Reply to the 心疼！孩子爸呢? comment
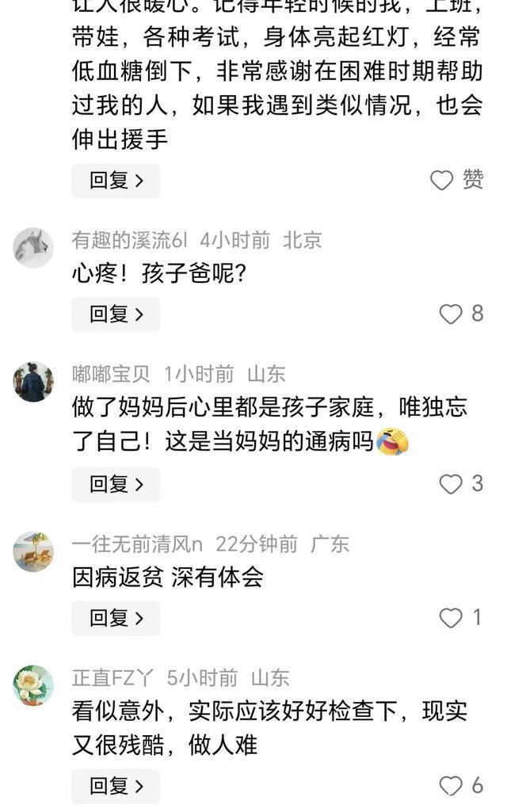This screenshot has width=507, height=812. tap(116, 315)
